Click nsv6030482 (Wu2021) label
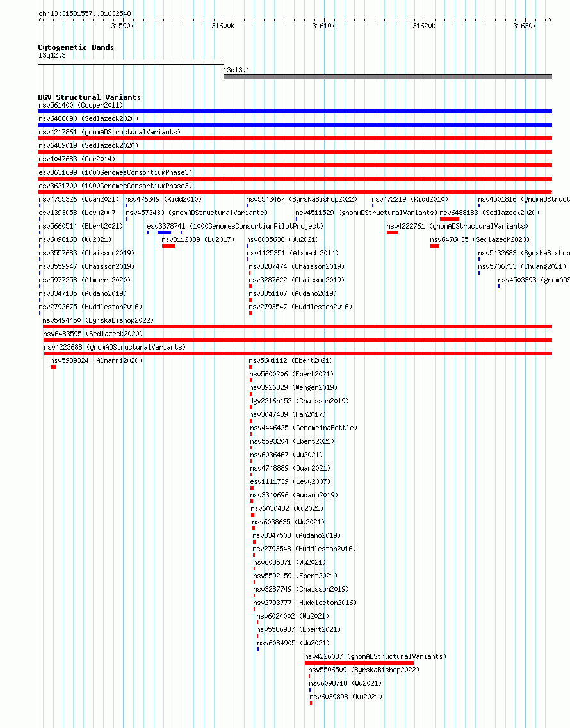 (x=287, y=509)
